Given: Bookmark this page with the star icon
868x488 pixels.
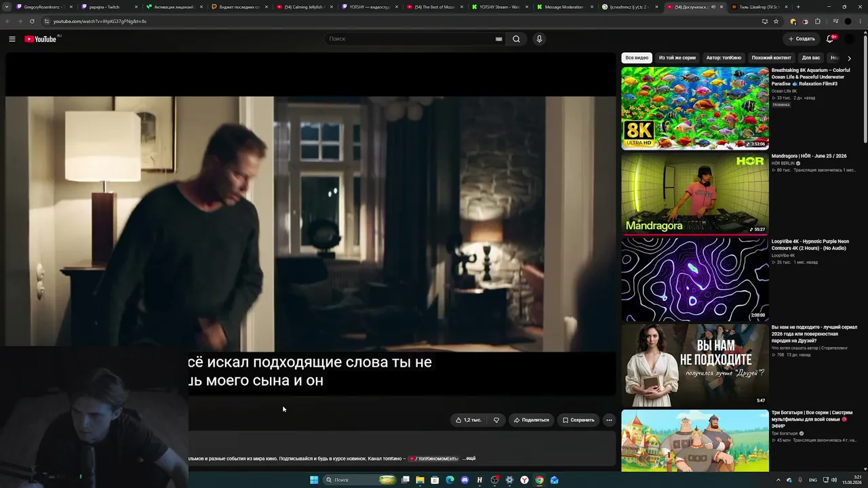Looking at the screenshot, I should tap(776, 21).
